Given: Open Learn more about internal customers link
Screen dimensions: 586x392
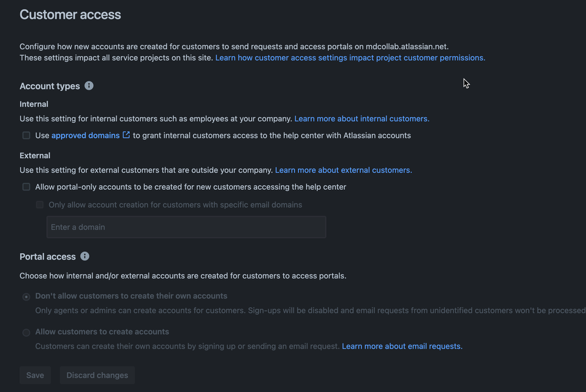Looking at the screenshot, I should (x=361, y=118).
